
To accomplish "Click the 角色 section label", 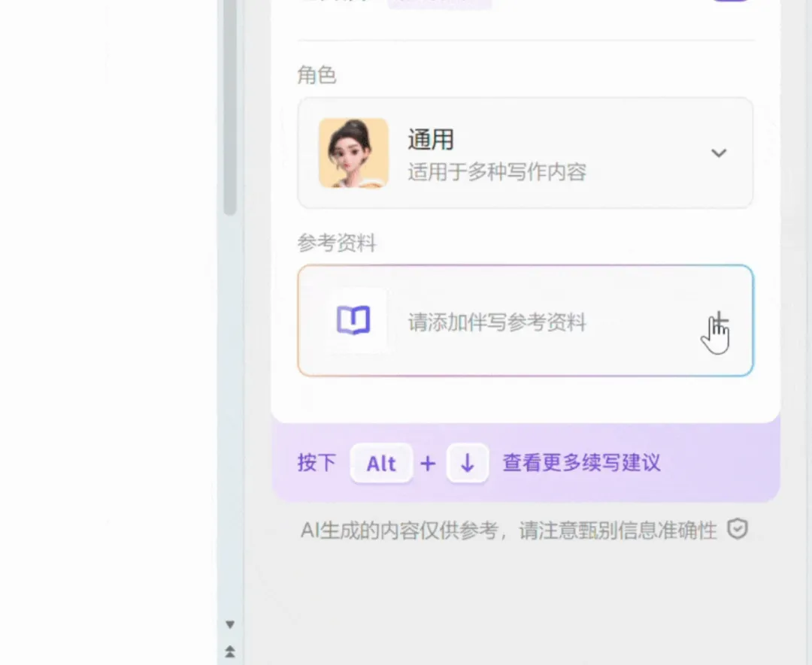I will [317, 75].
